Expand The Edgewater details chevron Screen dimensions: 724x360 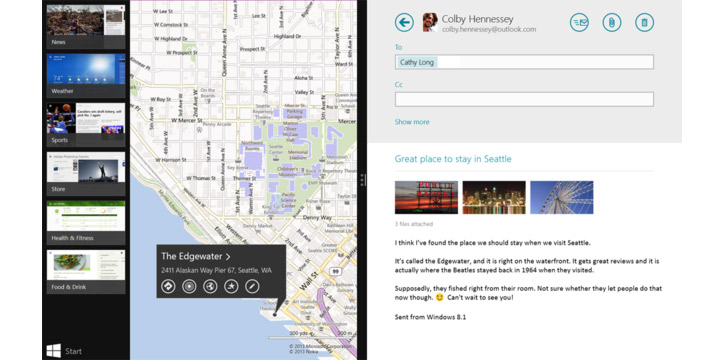(x=228, y=257)
